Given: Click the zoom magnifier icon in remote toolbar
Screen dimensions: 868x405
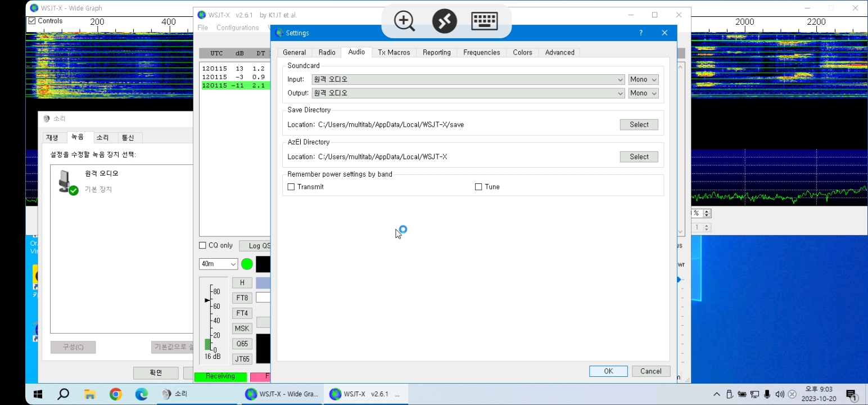Looking at the screenshot, I should (x=404, y=21).
